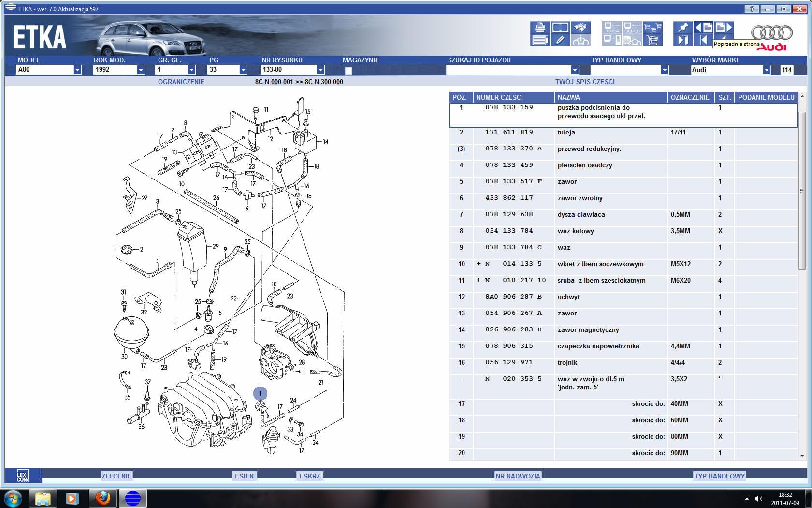812x508 pixels.
Task: Click the NUMER CZESCI column header
Action: [514, 97]
